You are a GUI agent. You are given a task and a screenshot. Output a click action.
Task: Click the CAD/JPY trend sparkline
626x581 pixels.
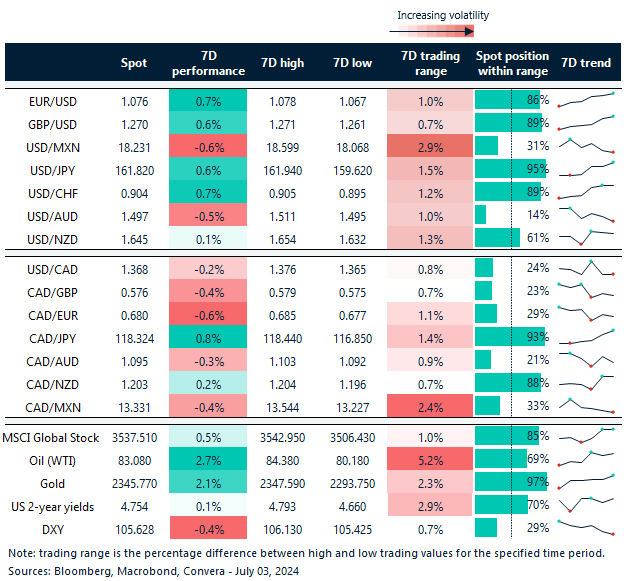click(x=586, y=339)
